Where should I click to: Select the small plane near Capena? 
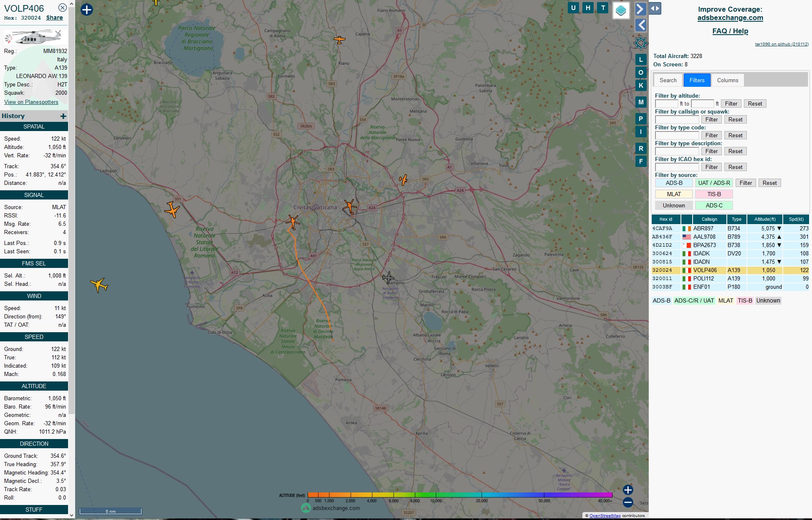pyautogui.click(x=339, y=40)
